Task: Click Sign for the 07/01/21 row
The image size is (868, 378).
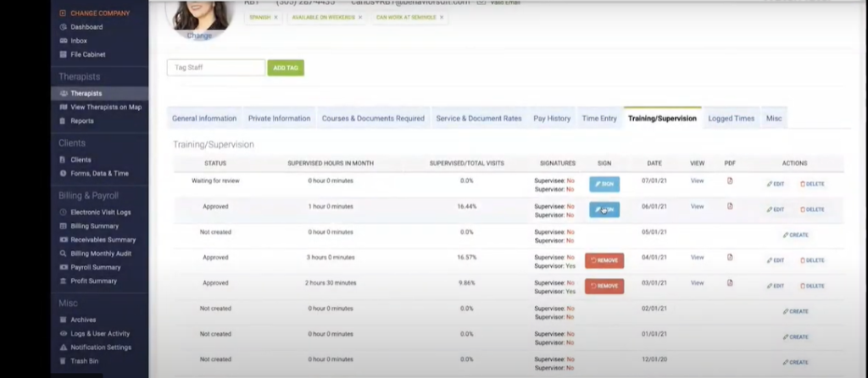Action: point(604,184)
